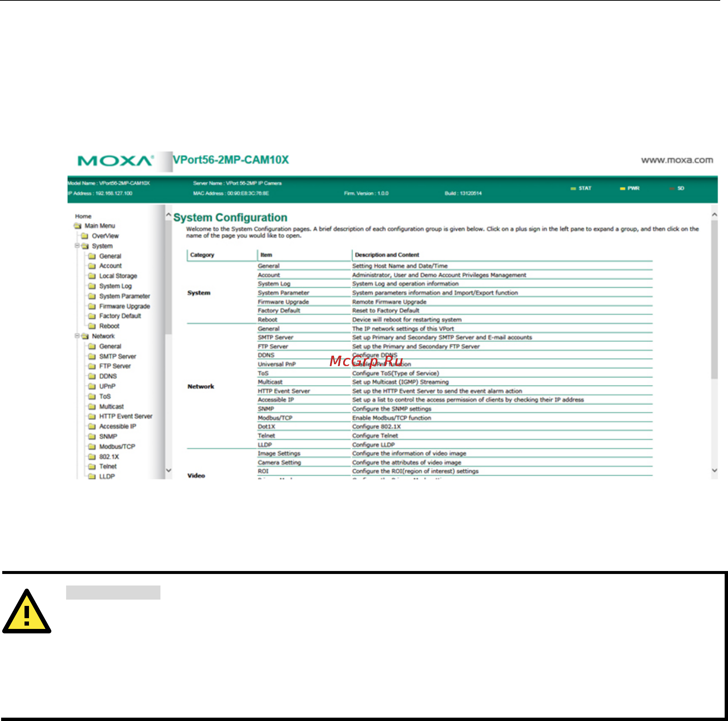Open the ToS folder icon

coord(92,396)
